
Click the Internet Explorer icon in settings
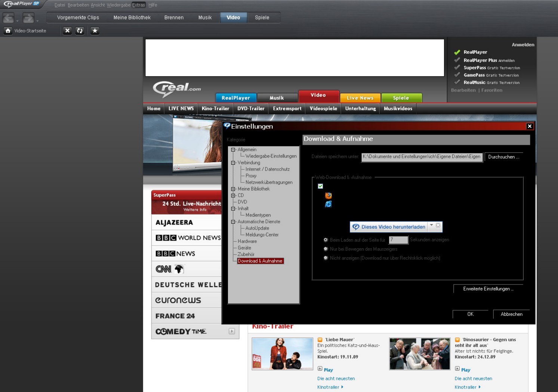point(328,204)
